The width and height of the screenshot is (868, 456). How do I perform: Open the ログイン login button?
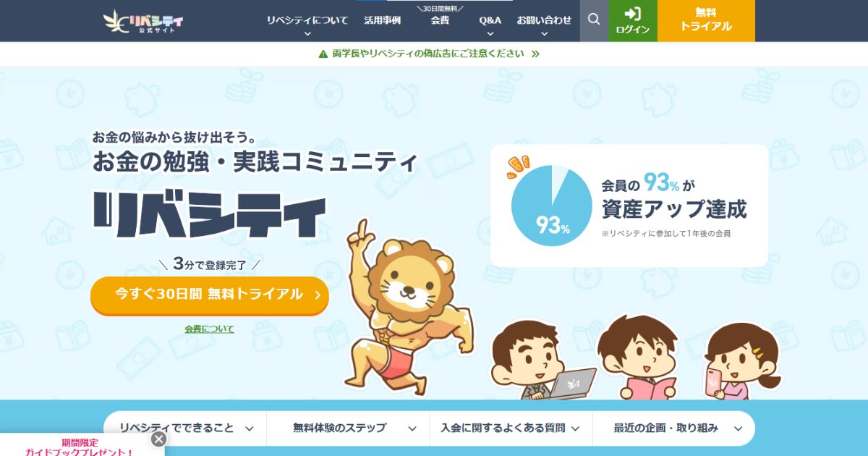(633, 20)
